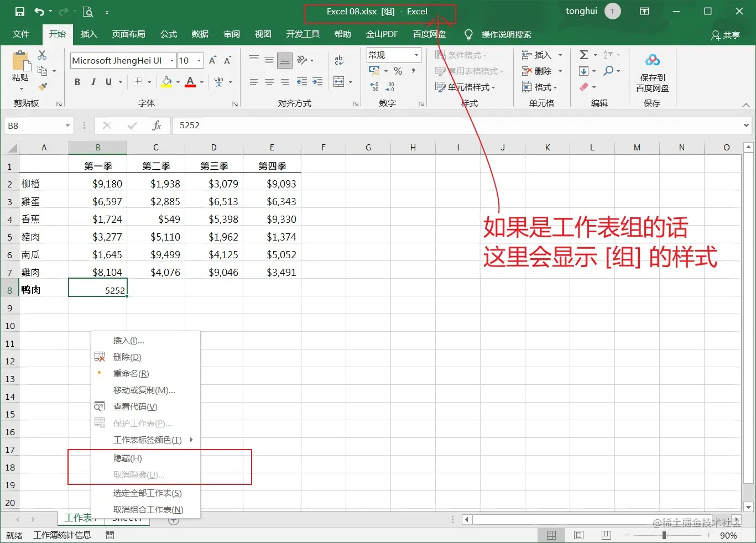Open the 文件 menu

point(21,34)
